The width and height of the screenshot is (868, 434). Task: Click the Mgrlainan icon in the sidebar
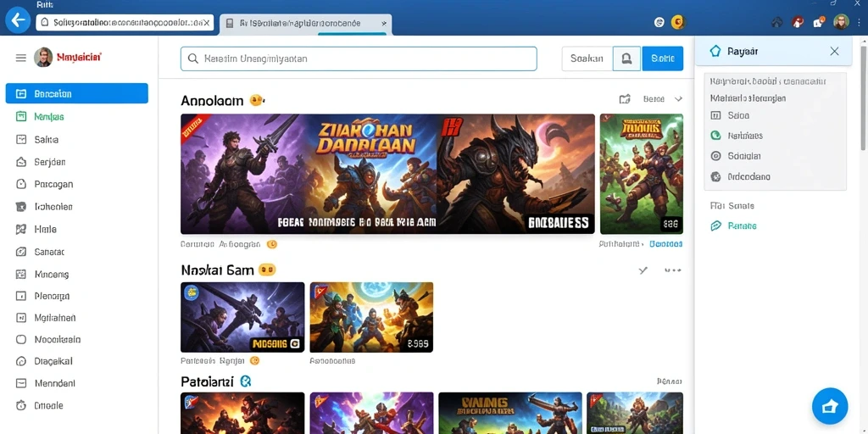(x=21, y=318)
